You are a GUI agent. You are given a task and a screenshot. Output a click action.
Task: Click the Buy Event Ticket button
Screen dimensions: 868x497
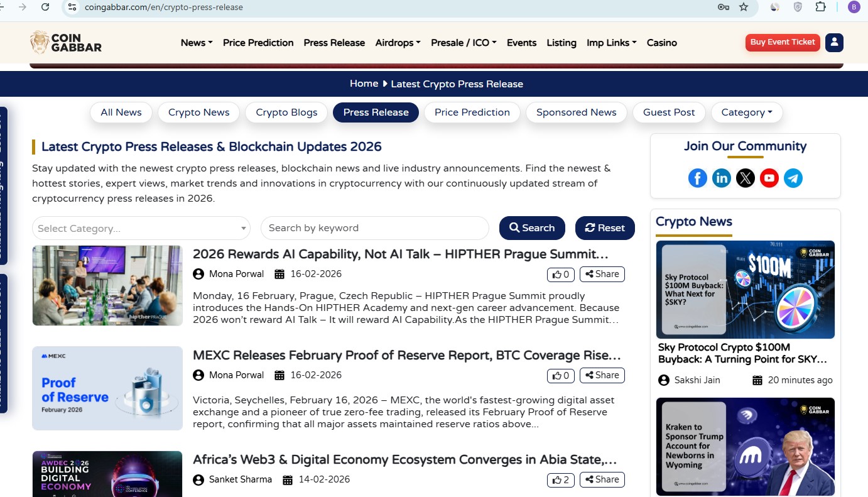[782, 42]
